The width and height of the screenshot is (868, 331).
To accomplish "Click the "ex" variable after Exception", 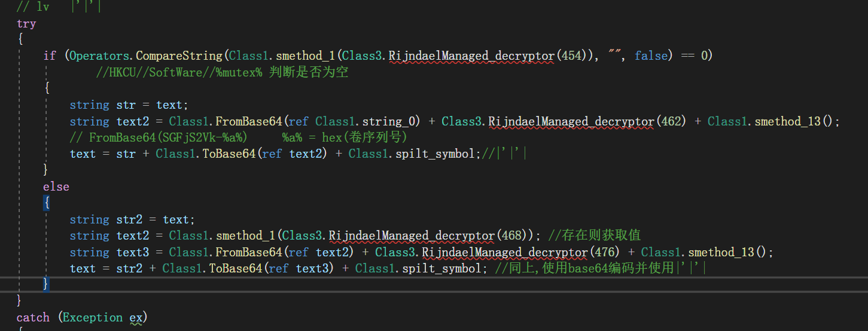I will pos(136,317).
